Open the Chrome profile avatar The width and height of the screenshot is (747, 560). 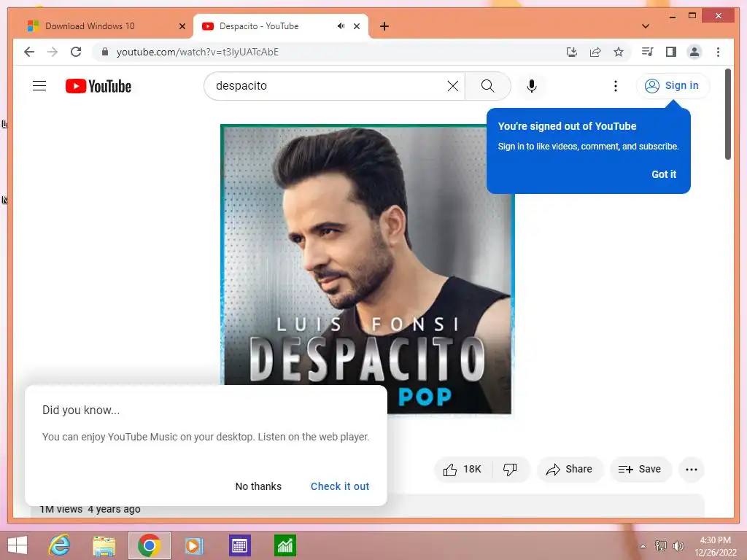(x=694, y=52)
